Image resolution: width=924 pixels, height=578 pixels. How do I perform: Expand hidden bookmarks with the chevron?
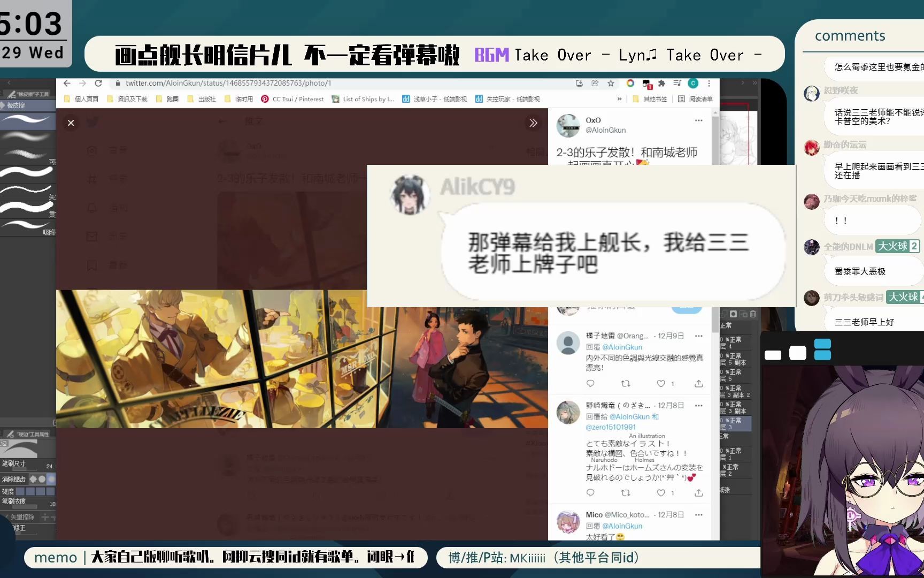point(619,99)
